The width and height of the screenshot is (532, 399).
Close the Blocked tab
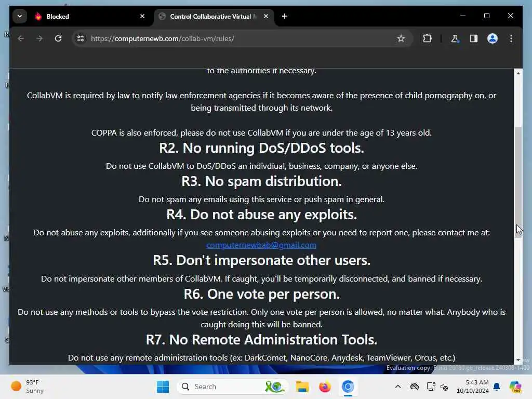[142, 16]
